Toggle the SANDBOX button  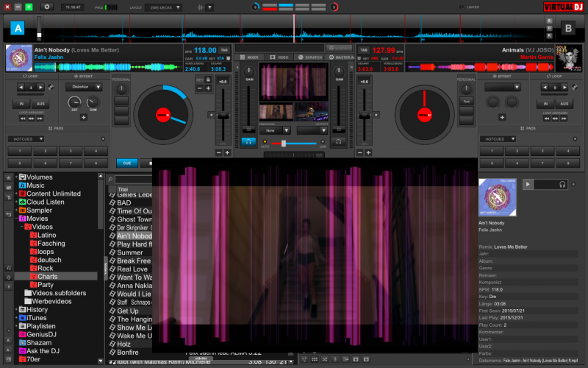[x=340, y=48]
